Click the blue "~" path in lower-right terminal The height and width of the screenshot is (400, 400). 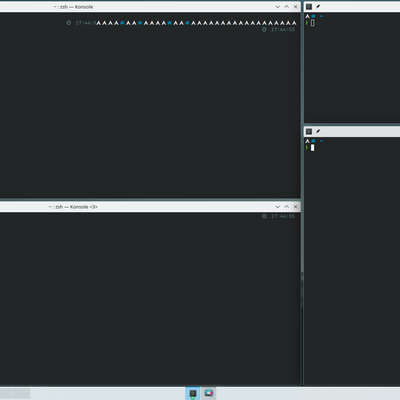[x=321, y=141]
